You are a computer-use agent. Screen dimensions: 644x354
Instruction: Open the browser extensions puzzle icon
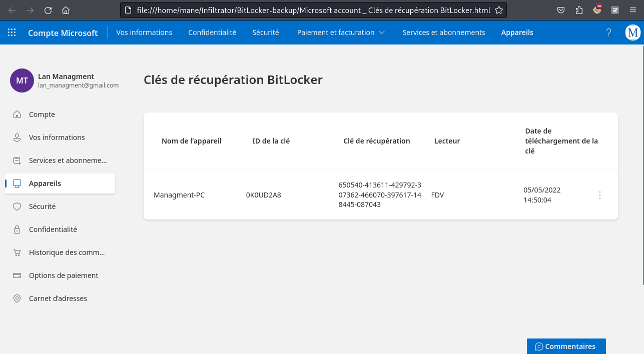point(579,10)
